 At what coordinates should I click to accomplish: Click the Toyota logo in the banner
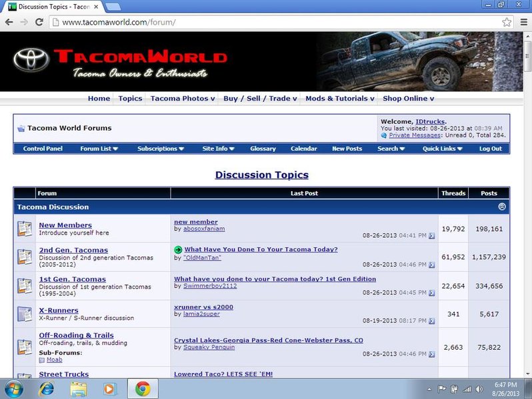click(x=31, y=60)
